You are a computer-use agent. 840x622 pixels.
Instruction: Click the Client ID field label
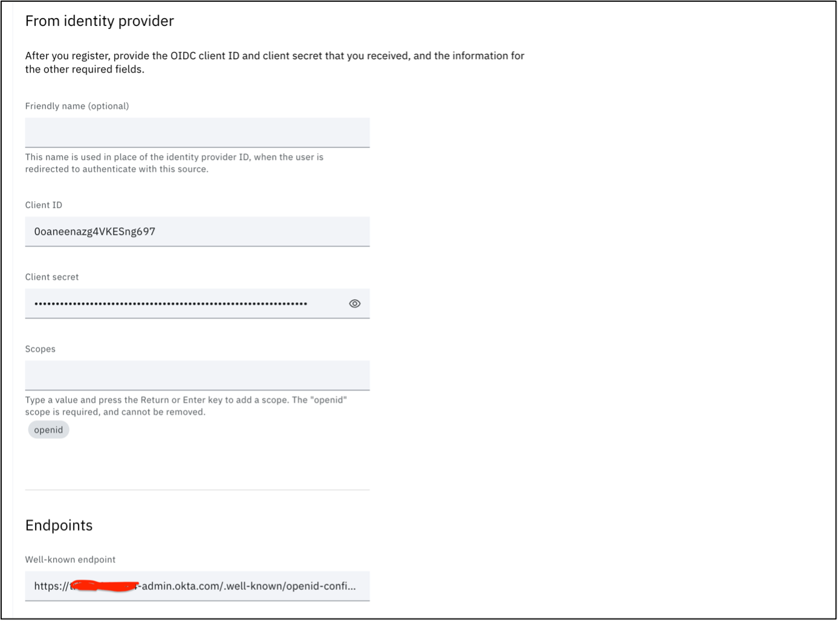44,205
